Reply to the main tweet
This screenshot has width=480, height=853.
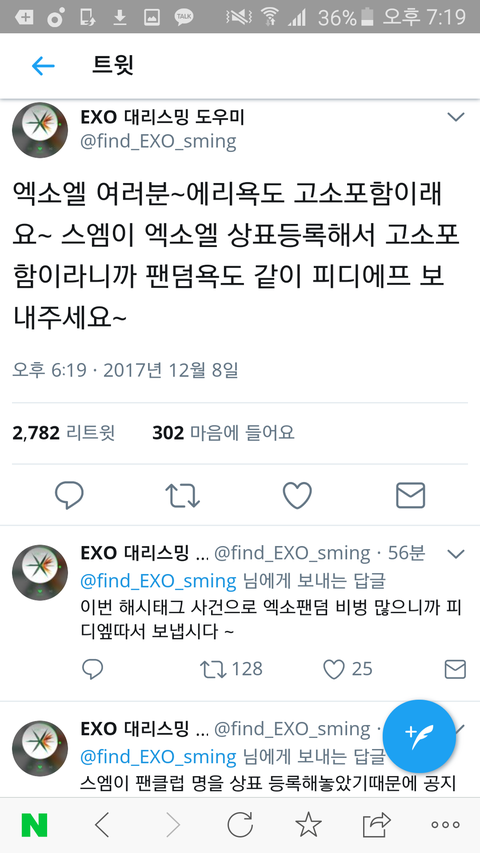pyautogui.click(x=69, y=495)
